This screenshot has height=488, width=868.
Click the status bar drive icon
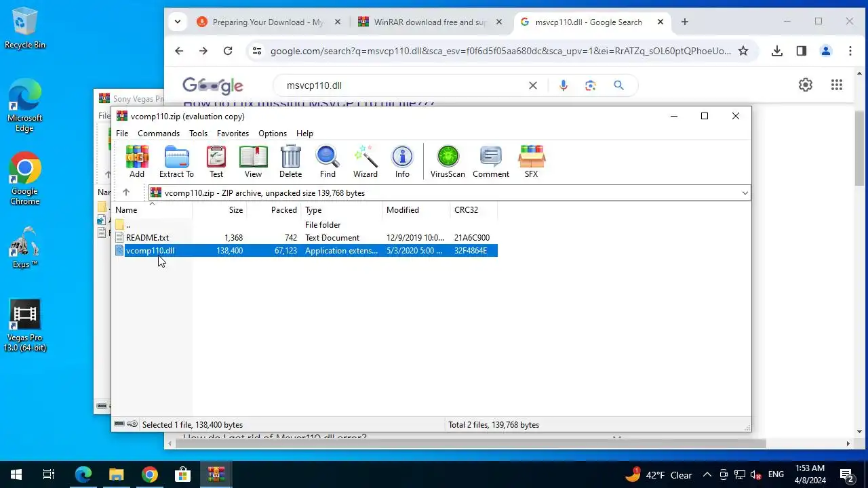coord(119,424)
